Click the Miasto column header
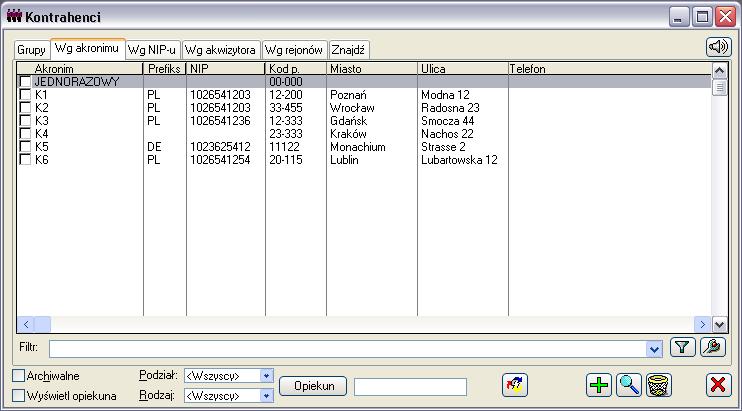 click(x=372, y=69)
